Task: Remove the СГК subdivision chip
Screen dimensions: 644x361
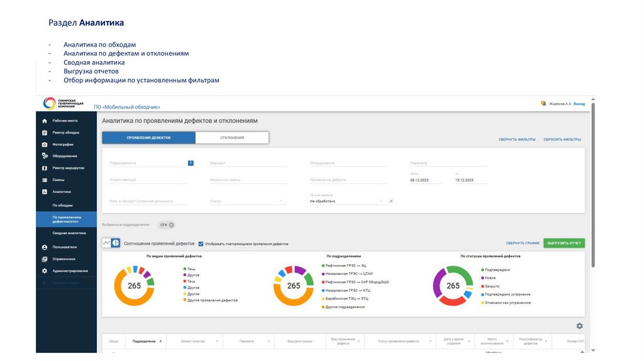Action: point(172,225)
